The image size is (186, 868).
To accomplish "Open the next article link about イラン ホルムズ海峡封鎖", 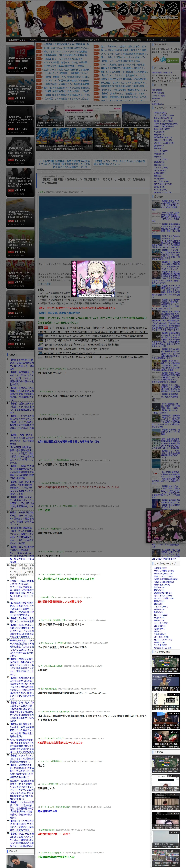I will point(120,163).
